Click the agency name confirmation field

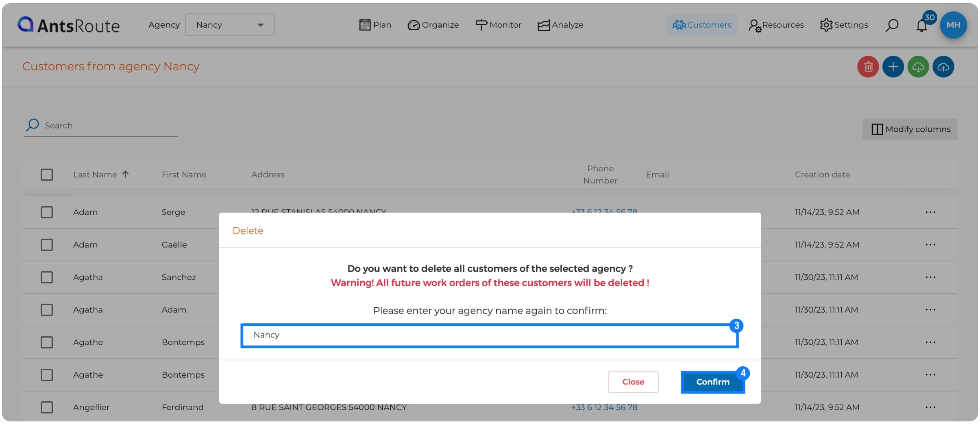click(489, 335)
